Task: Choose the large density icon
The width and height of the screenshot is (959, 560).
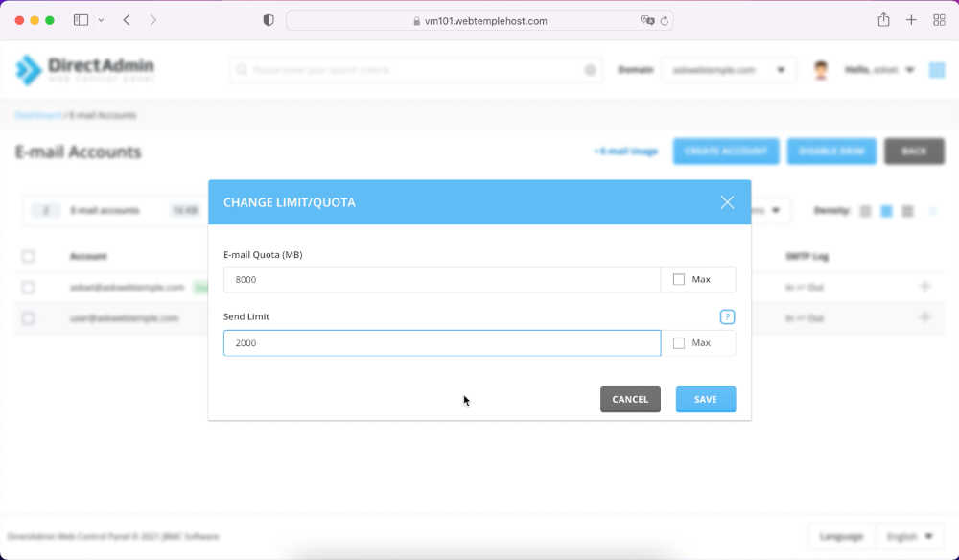Action: 907,211
